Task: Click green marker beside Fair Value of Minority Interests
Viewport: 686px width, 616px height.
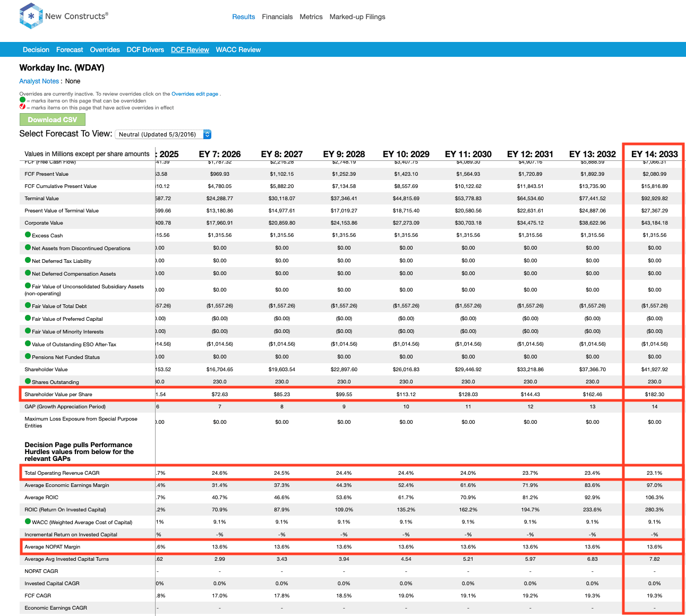Action: 28,331
